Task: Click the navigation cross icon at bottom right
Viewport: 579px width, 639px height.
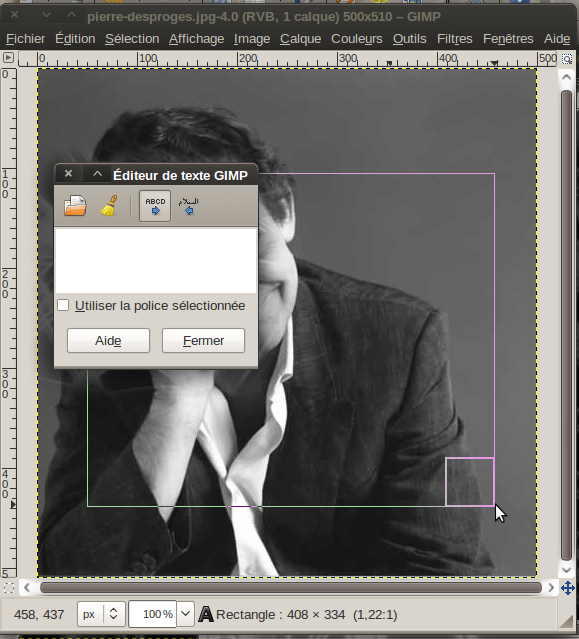Action: point(568,588)
